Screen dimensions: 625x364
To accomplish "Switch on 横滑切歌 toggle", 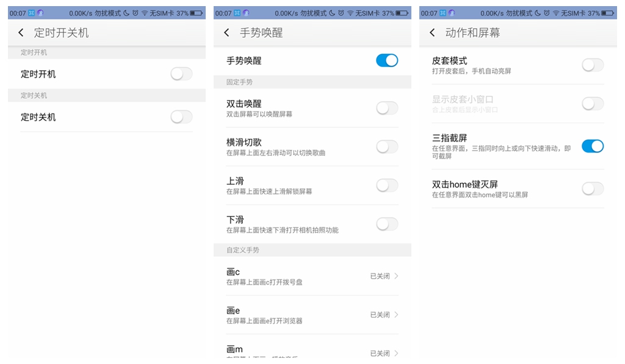I will (x=387, y=147).
